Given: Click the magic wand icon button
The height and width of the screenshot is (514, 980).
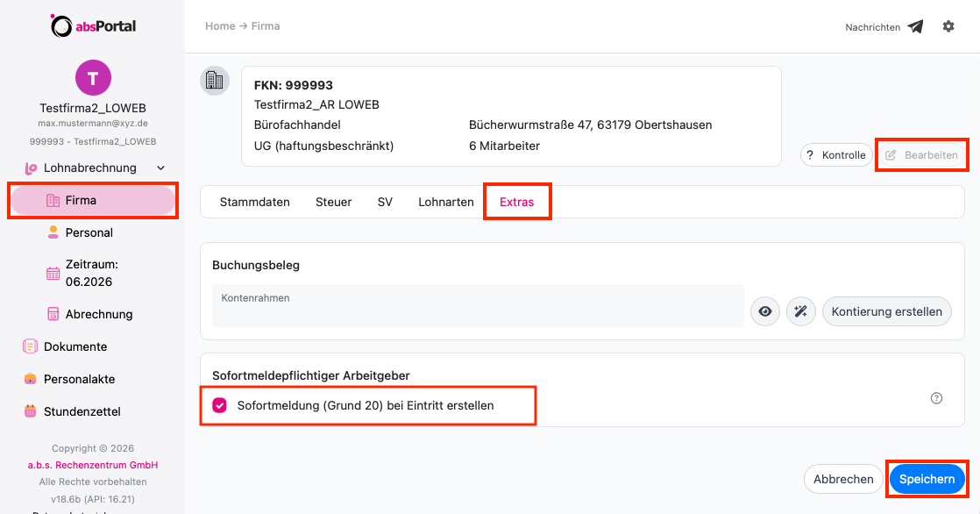Looking at the screenshot, I should pyautogui.click(x=800, y=311).
